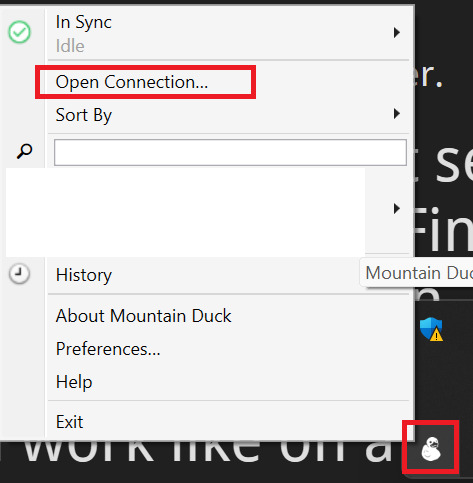The image size is (473, 483).
Task: Click the magnifier search icon
Action: [x=24, y=151]
